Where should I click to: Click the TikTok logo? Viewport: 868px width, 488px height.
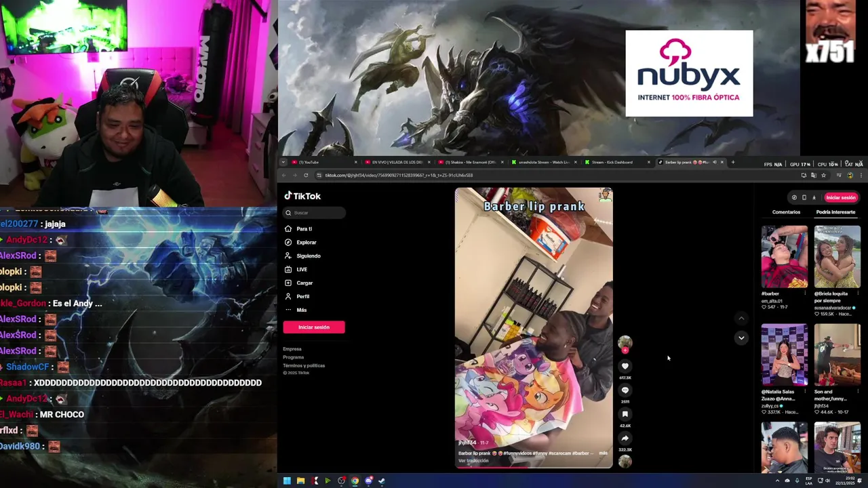point(302,196)
